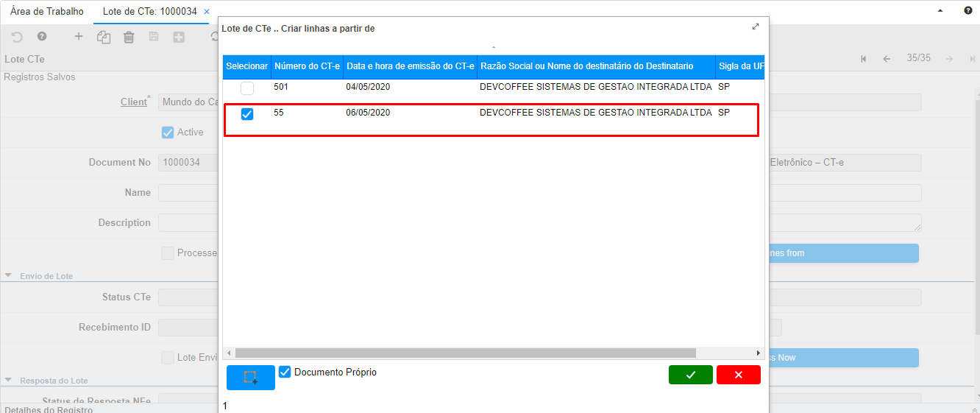The width and height of the screenshot is (980, 413).
Task: Click the Detalhes do Registro bar
Action: pos(49,409)
